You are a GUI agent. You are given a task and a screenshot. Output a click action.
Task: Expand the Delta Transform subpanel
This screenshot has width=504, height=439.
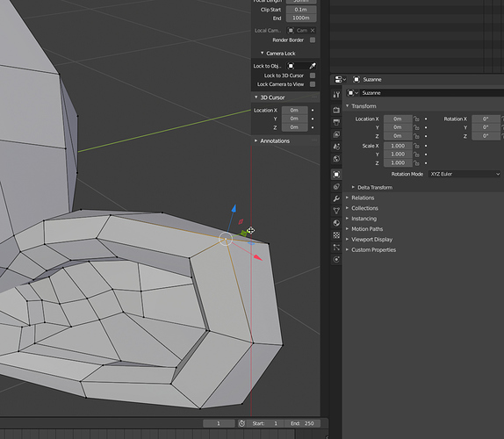click(372, 187)
